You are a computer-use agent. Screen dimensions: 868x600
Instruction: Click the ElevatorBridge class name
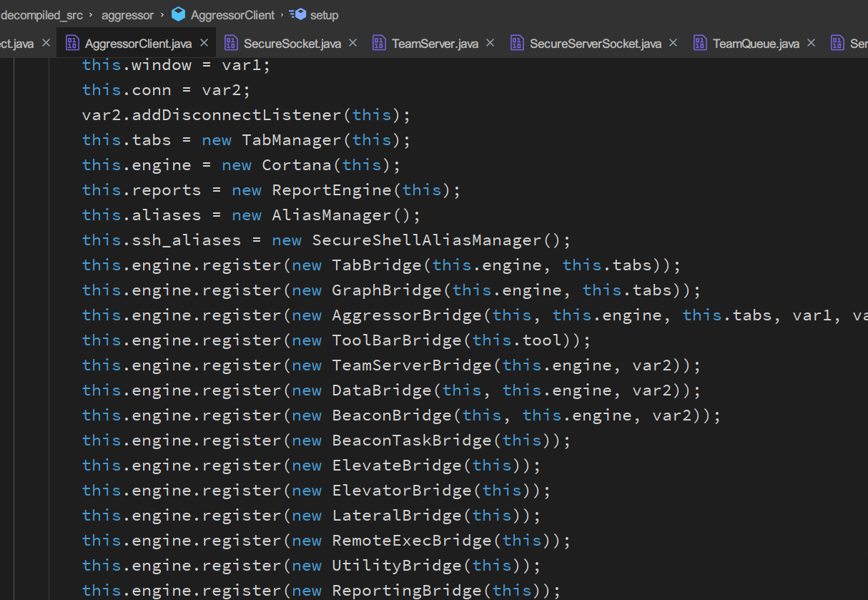402,491
